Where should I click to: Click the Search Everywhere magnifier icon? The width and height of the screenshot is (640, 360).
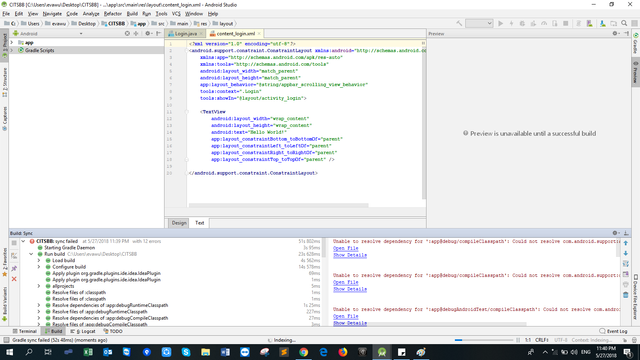(x=624, y=24)
